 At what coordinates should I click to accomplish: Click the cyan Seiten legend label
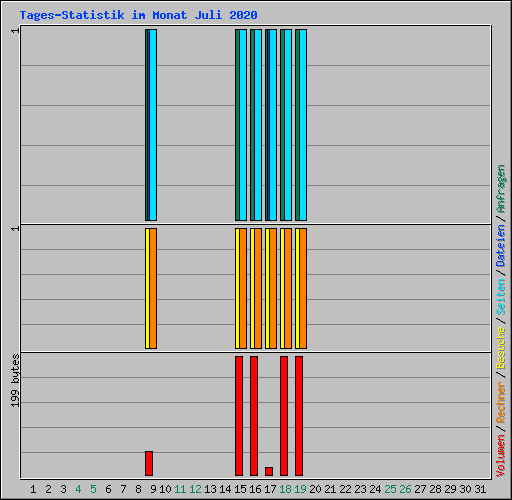[501, 297]
